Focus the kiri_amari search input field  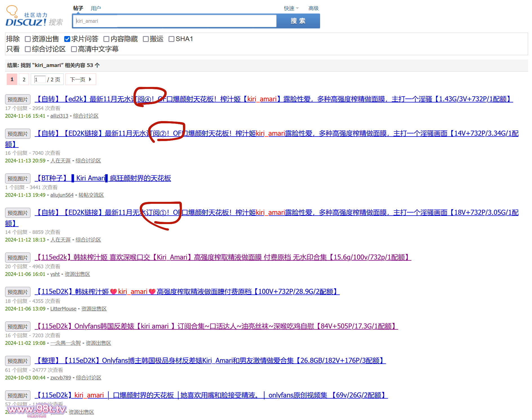tap(175, 21)
